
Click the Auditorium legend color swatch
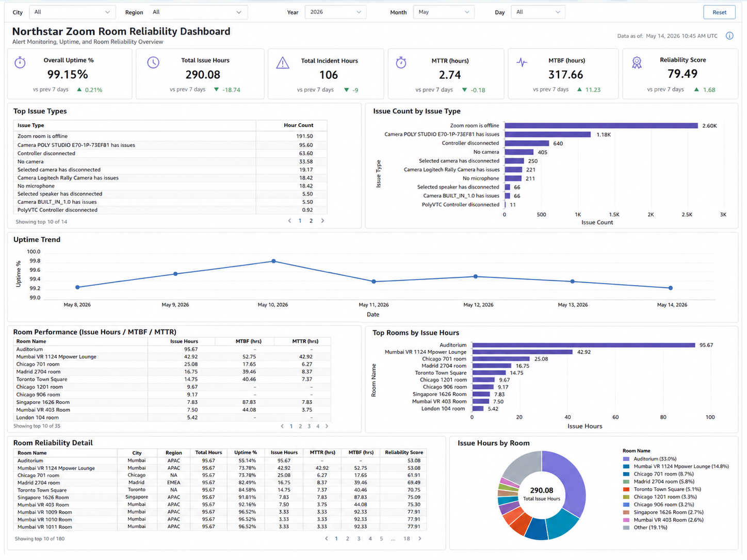(626, 458)
